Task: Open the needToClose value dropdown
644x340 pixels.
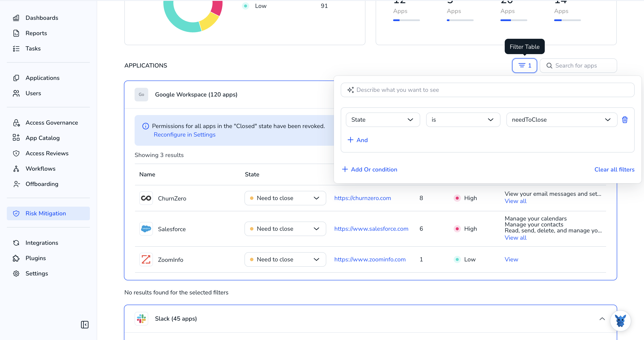Action: point(562,120)
